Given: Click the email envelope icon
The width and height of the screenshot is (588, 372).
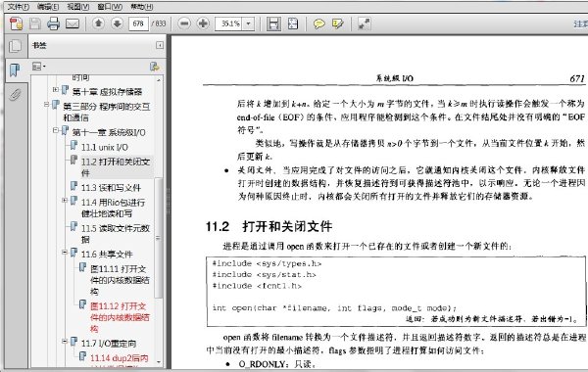Looking at the screenshot, I should [x=73, y=23].
